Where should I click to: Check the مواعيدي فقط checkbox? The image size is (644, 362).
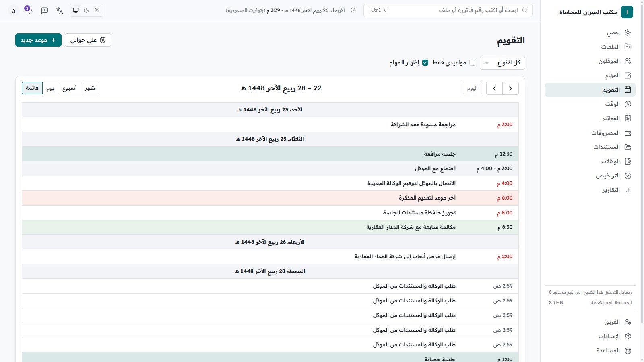[x=473, y=63]
